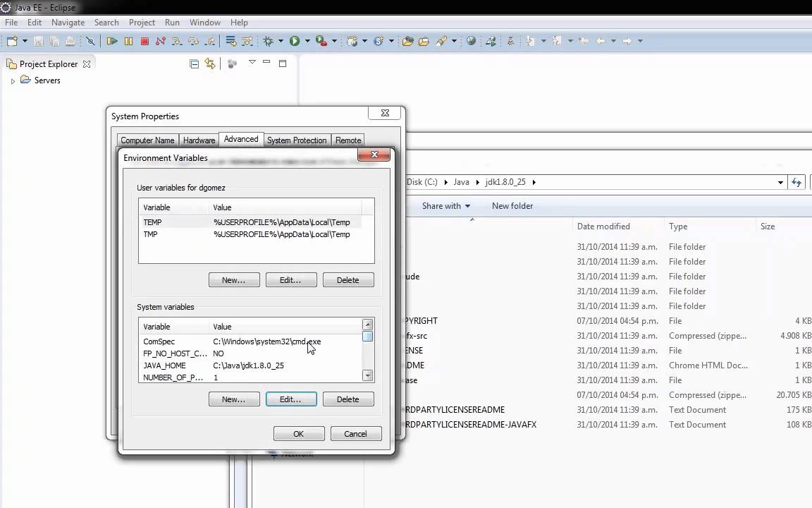The image size is (812, 508).
Task: Select the TMP user variable row
Action: coord(251,234)
